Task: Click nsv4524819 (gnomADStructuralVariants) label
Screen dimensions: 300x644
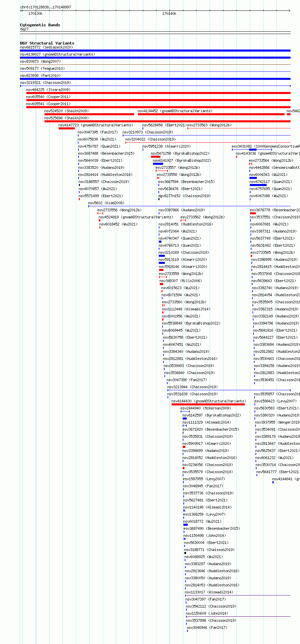Action: [x=136, y=217]
